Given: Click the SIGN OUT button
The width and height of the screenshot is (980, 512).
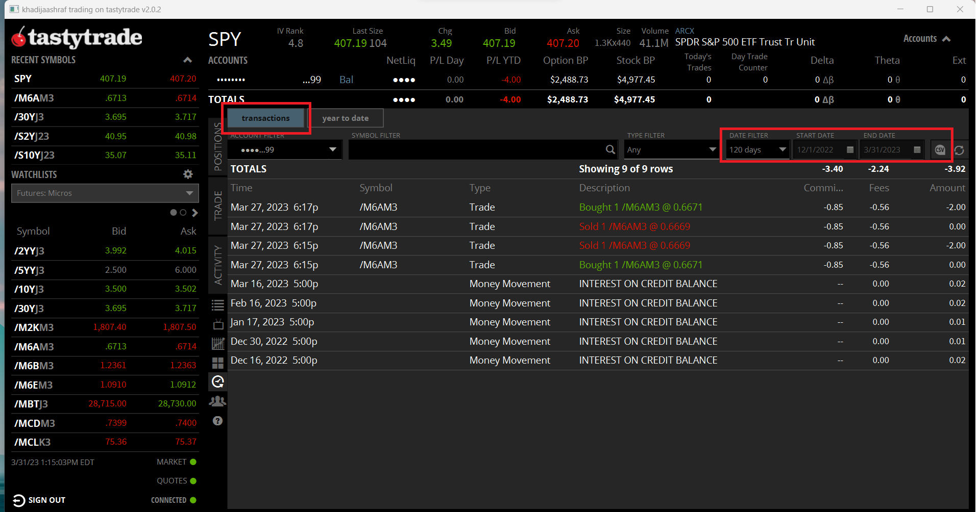Looking at the screenshot, I should 39,500.
